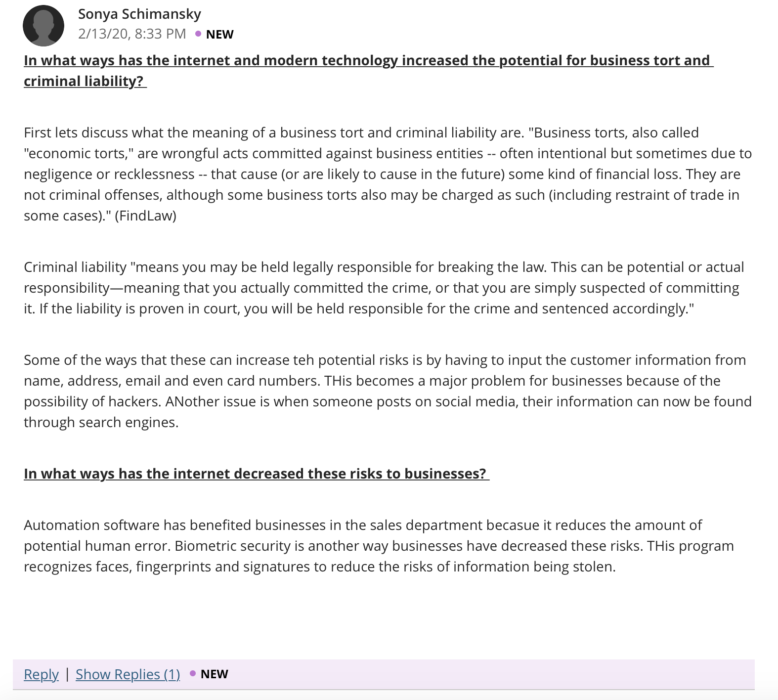This screenshot has width=778, height=700.
Task: Click the separator bar between Reply and Show Replies
Action: click(67, 674)
